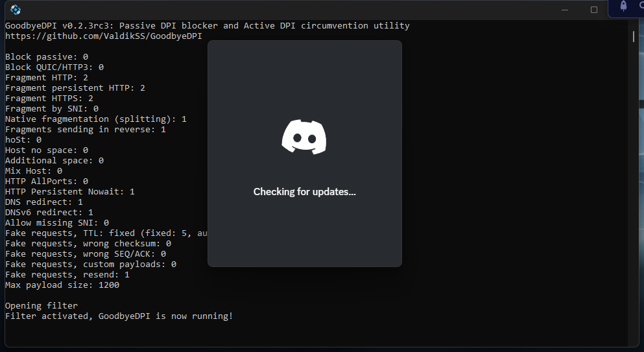Image resolution: width=644 pixels, height=352 pixels.
Task: Click the 'Mix Host: 0' line
Action: [34, 171]
